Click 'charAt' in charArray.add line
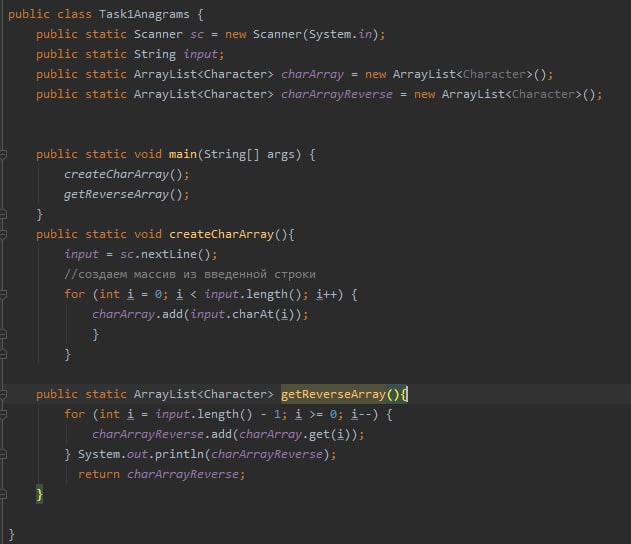Viewport: 631px width, 544px height. click(x=253, y=314)
